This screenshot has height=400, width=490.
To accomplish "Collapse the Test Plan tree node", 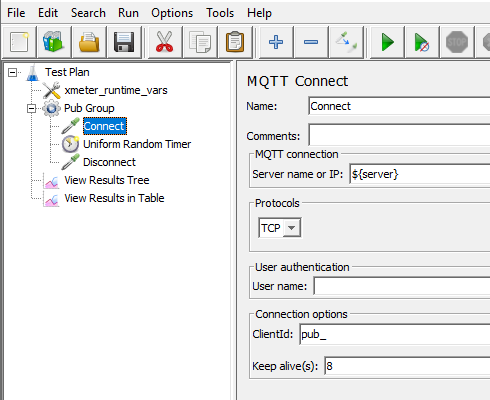I will click(12, 72).
